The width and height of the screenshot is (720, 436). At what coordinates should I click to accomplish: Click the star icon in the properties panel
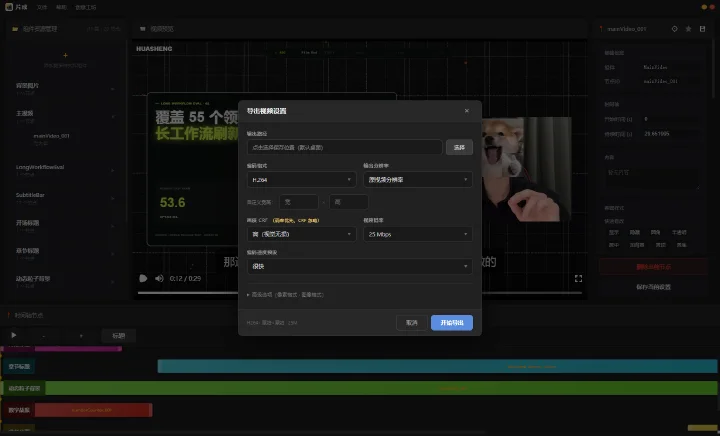tap(688, 29)
